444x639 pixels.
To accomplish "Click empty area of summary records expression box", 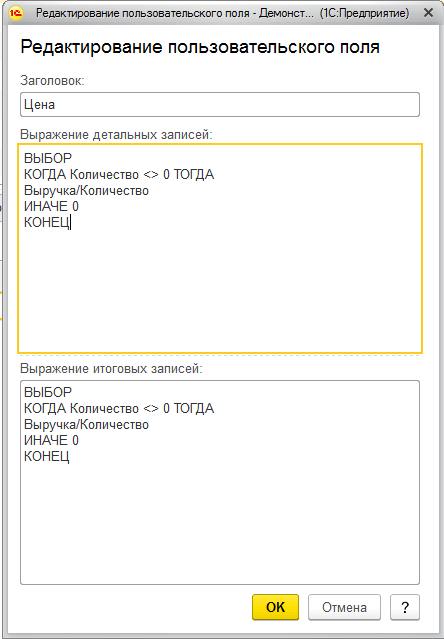I will pyautogui.click(x=220, y=526).
